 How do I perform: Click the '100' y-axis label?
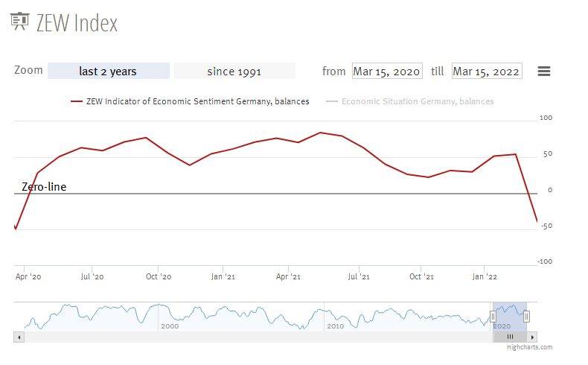[546, 118]
